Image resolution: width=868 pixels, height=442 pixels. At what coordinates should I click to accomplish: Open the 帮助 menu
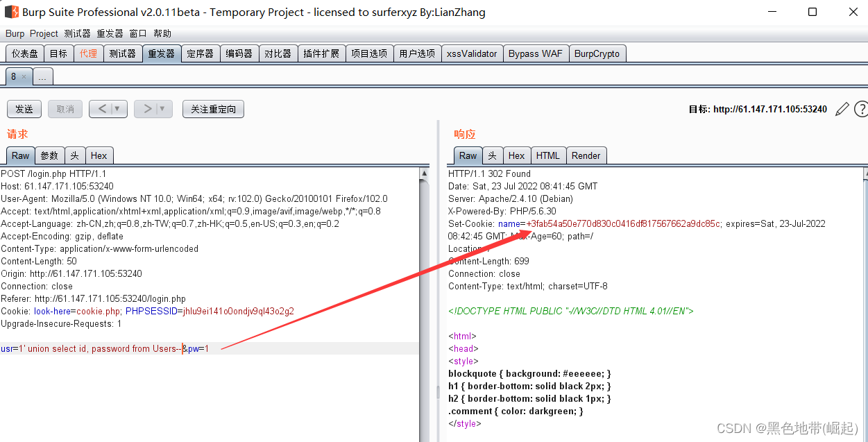click(x=162, y=33)
